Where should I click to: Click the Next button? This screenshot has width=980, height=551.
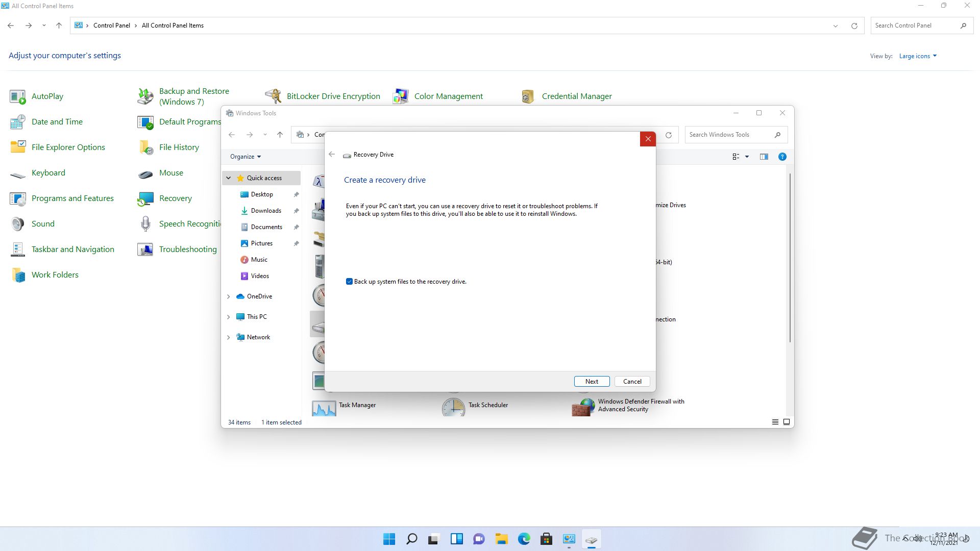click(592, 382)
